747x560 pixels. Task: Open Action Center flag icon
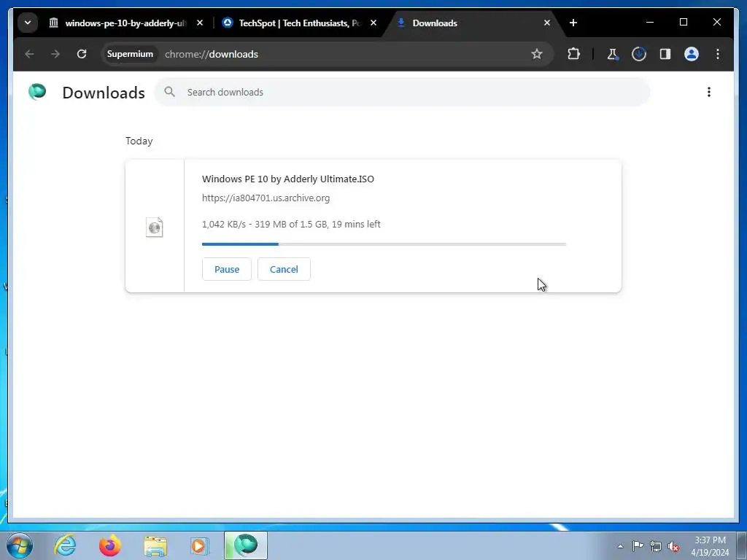[638, 546]
